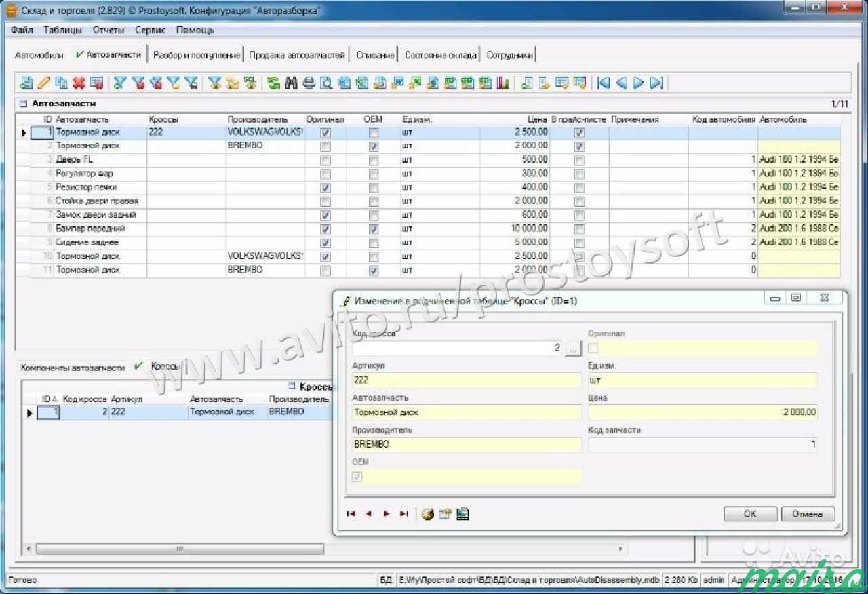Click the Ед.изм. field showing шт
This screenshot has height=594, width=868.
point(703,380)
